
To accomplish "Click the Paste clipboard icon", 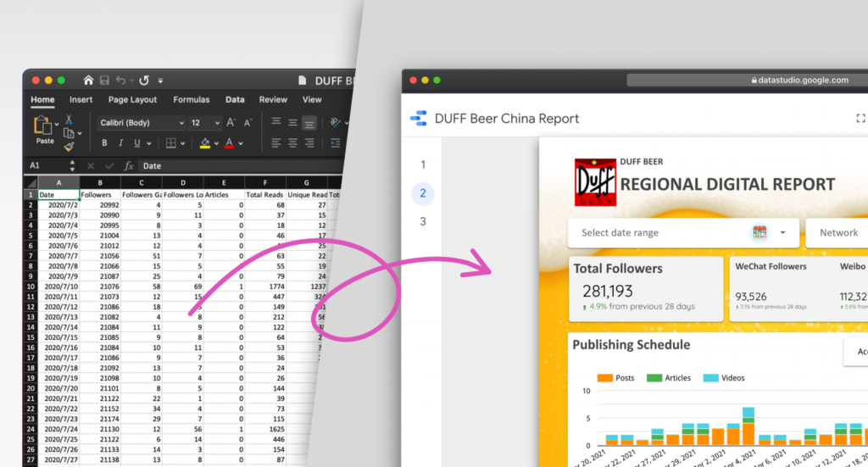I will coord(44,127).
